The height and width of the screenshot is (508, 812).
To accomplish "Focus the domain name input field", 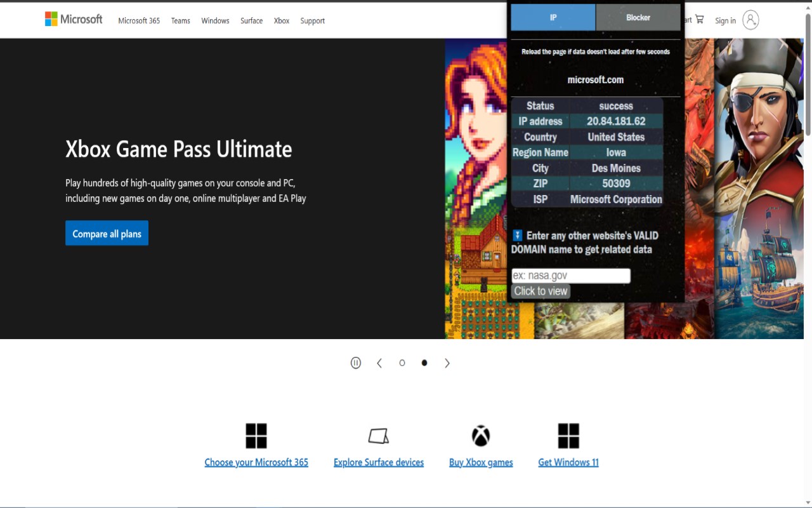I will pyautogui.click(x=571, y=276).
